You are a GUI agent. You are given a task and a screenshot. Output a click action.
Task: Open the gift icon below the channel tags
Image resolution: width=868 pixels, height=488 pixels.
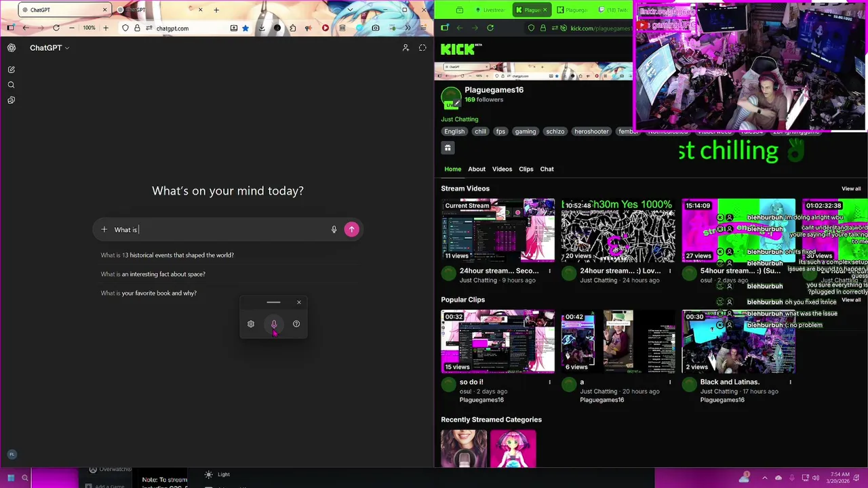click(448, 148)
